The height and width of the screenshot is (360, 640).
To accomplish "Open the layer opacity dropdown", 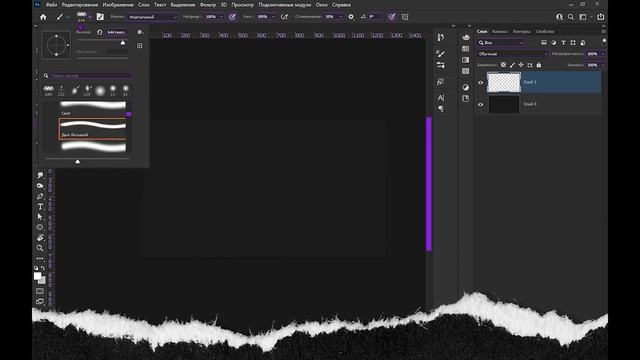I will click(x=603, y=54).
